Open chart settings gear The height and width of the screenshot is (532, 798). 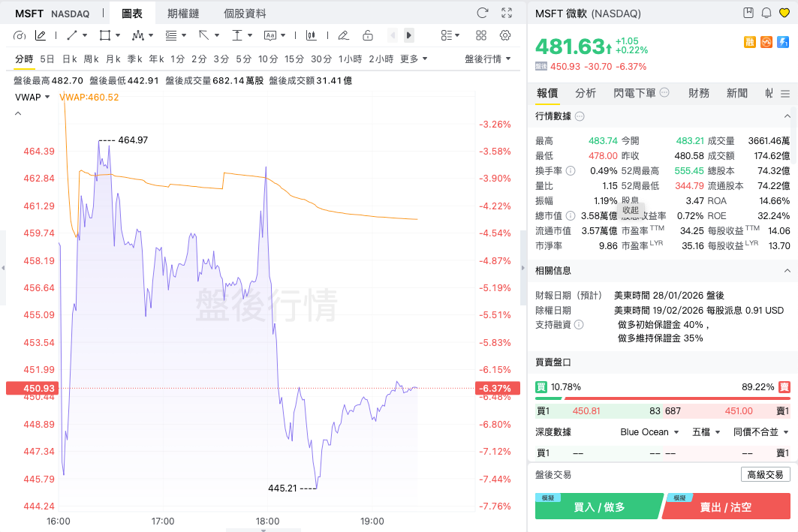pos(505,35)
